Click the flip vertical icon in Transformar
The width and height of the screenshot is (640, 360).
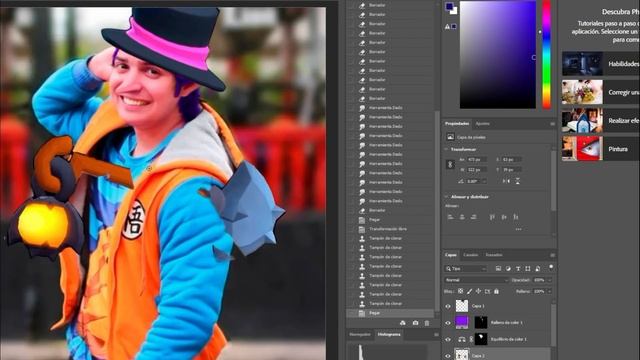pyautogui.click(x=518, y=181)
